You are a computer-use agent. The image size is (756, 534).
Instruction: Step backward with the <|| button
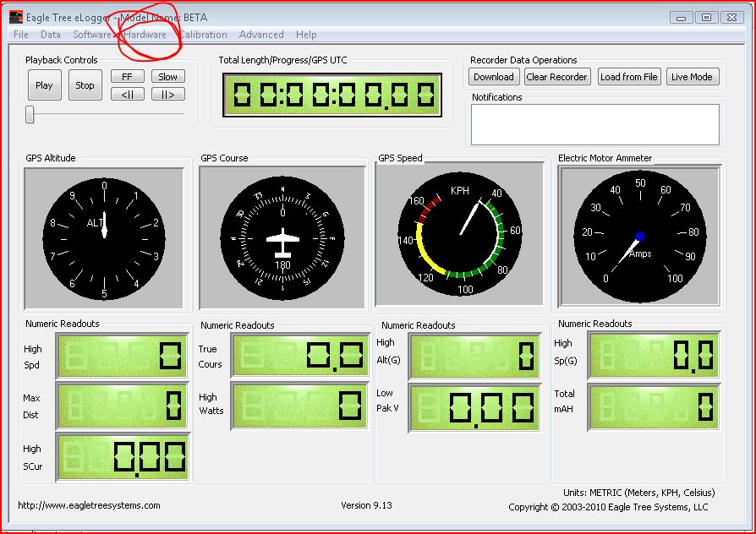128,95
